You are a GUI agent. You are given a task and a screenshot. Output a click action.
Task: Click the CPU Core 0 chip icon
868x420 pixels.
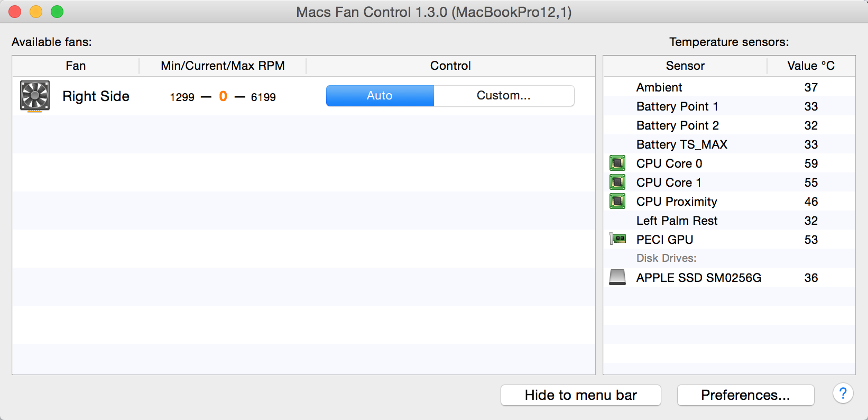(617, 163)
